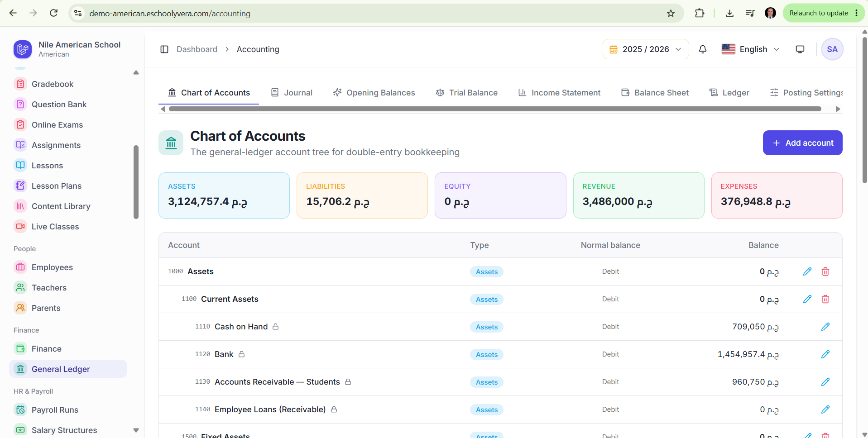Edit the Accounts Receivable — Students account

(825, 382)
